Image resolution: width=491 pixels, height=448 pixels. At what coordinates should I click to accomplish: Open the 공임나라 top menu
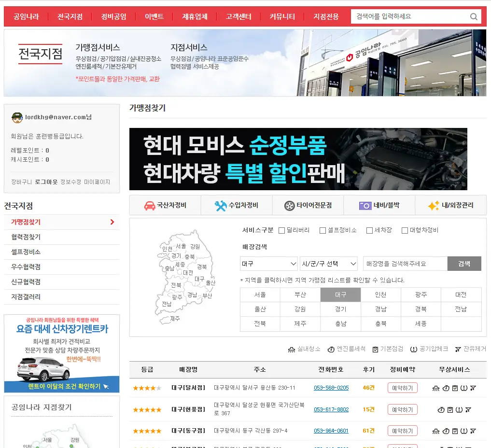pos(26,16)
